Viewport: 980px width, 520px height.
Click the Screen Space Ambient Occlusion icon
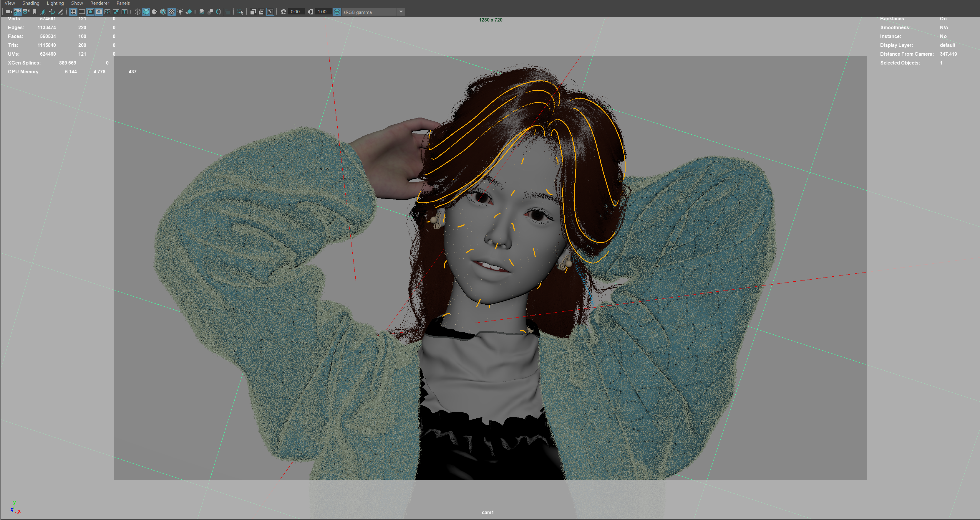click(x=202, y=12)
